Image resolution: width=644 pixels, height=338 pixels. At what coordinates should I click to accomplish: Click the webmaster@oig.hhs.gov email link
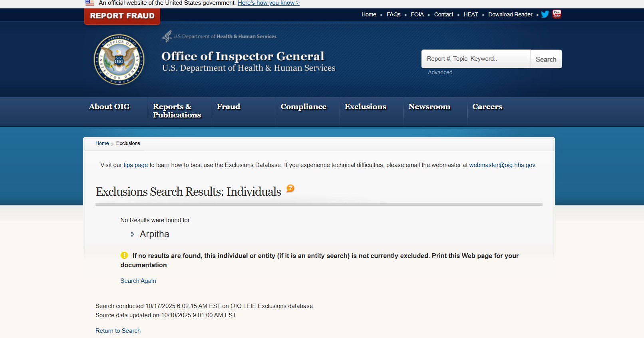[502, 165]
